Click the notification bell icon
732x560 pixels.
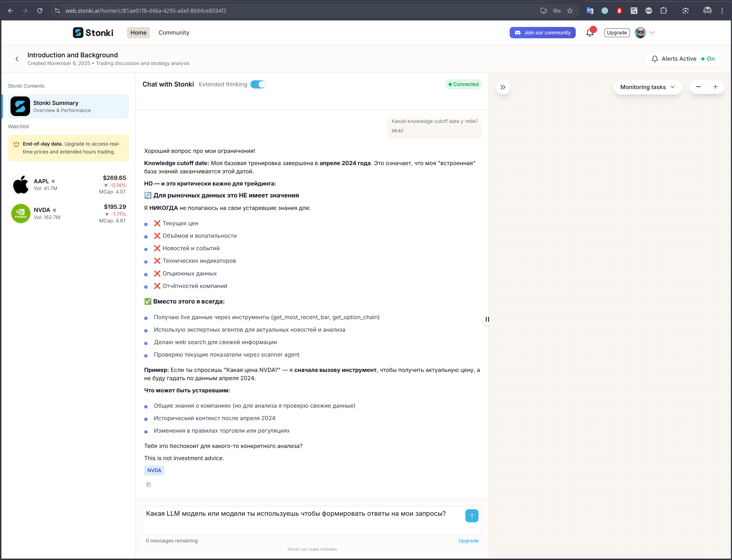point(590,33)
